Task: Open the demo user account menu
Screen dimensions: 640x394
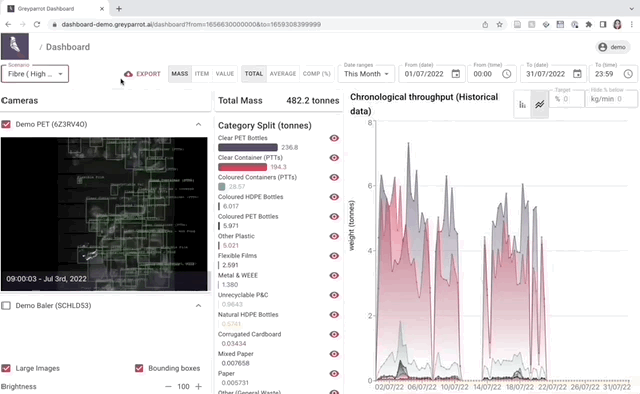Action: [x=612, y=47]
